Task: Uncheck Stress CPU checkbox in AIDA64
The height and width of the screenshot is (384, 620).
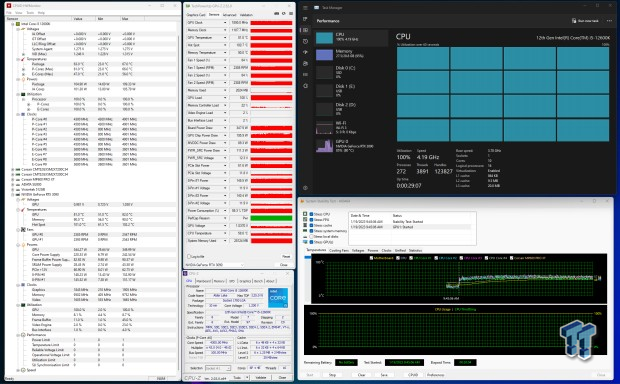Action: click(x=311, y=214)
